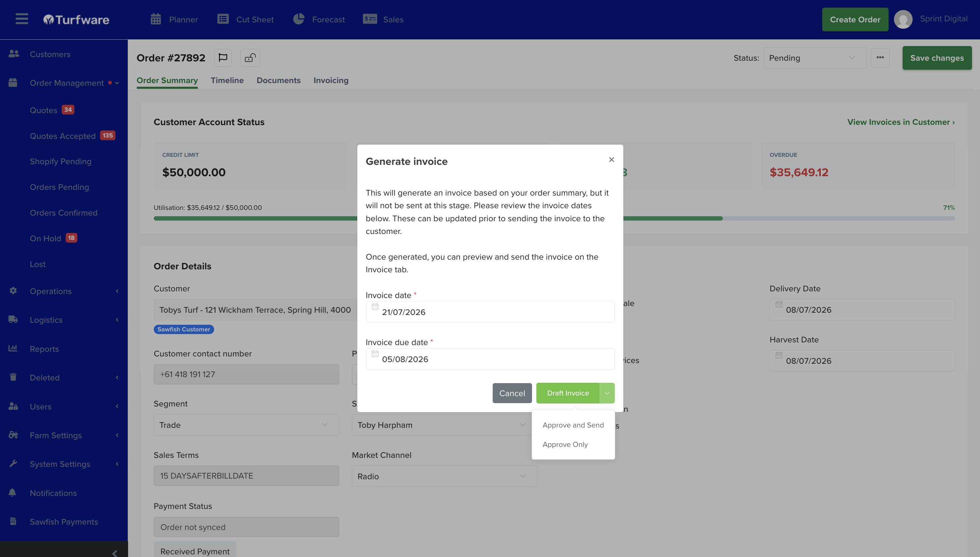
Task: Toggle the Draft Invoice dropdown arrow
Action: [607, 393]
